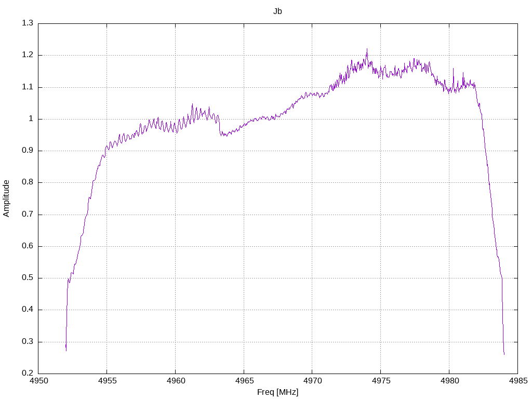Select the 0.8 y-axis tick label

coord(28,182)
